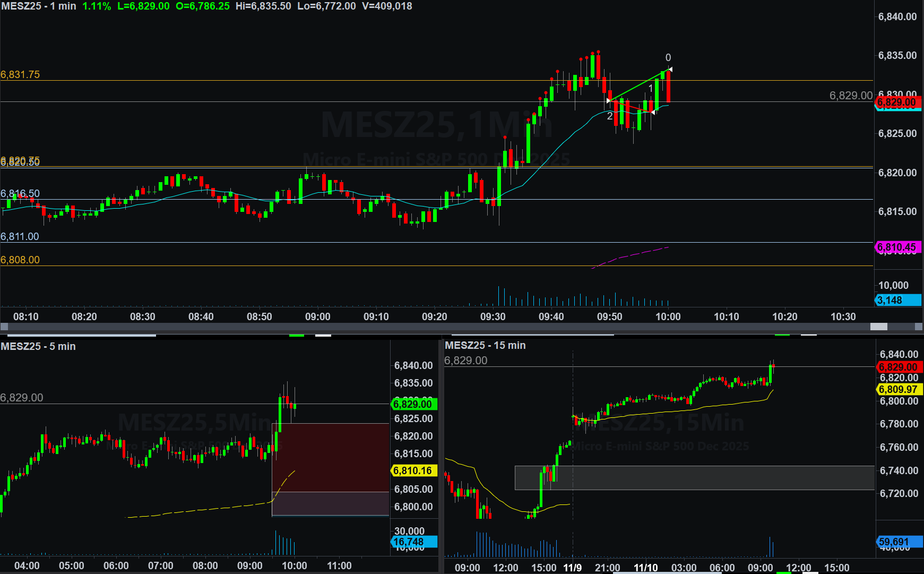Image resolution: width=924 pixels, height=574 pixels.
Task: Click the MESZ25 - 15 min chart title
Action: pyautogui.click(x=485, y=345)
